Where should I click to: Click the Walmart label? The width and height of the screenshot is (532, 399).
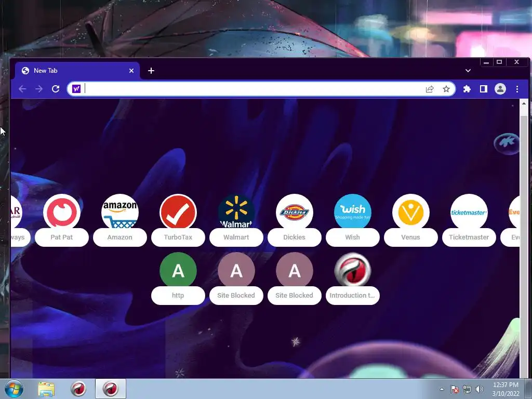[236, 237]
